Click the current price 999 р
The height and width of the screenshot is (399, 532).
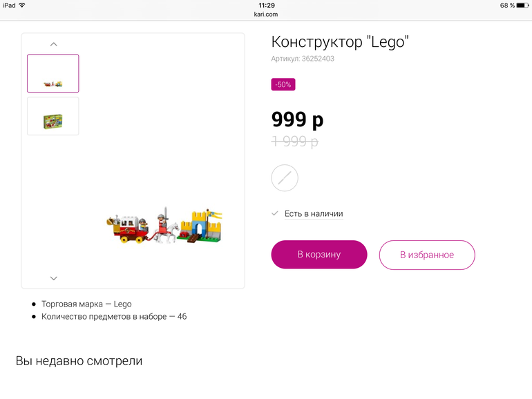[x=297, y=119]
